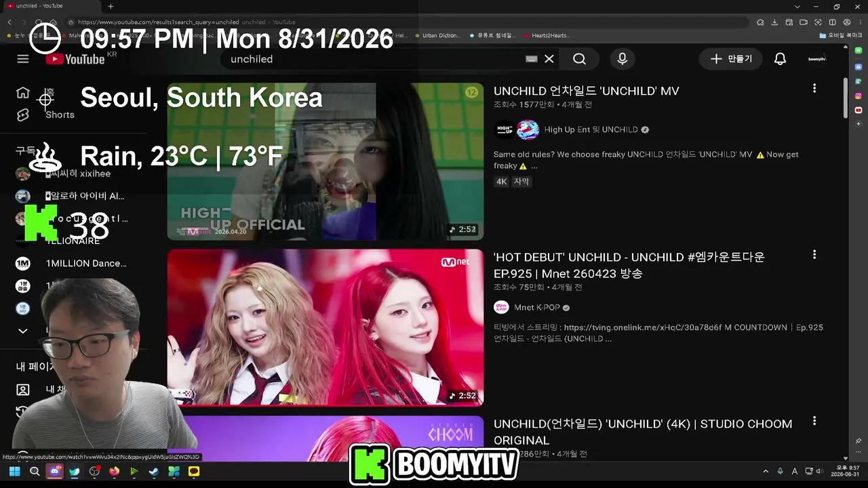
Task: Visit the High Up Ent 및 UNCHILD channel
Action: coord(591,129)
